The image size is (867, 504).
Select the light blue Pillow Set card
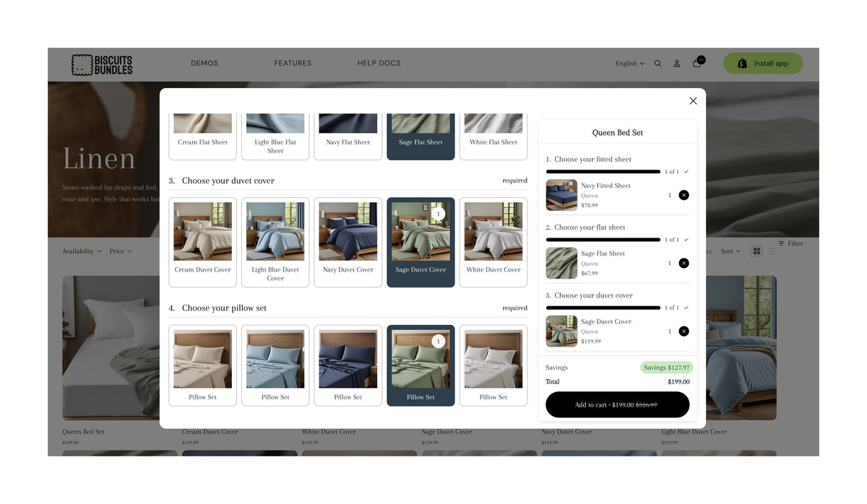click(x=275, y=365)
